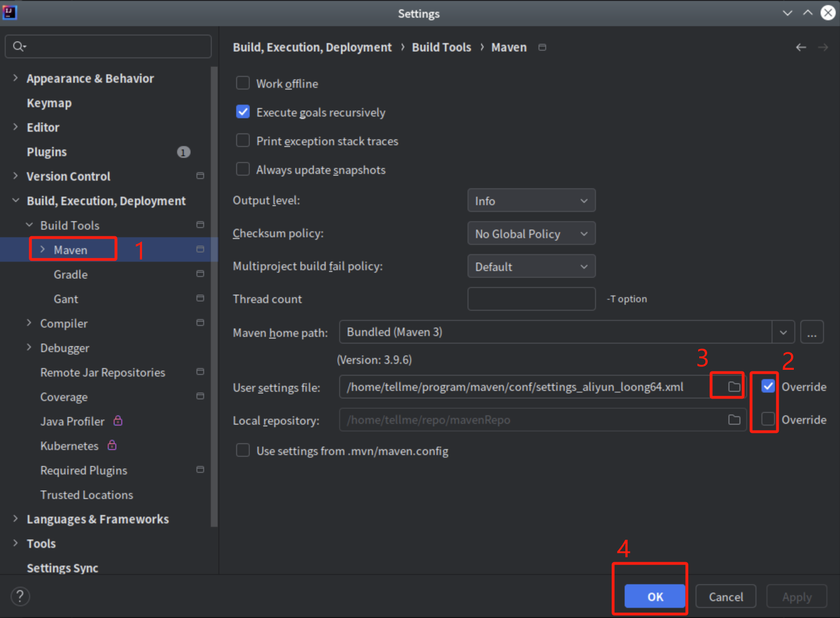Click OK to confirm settings
Screen dimensions: 840x618
[655, 597]
